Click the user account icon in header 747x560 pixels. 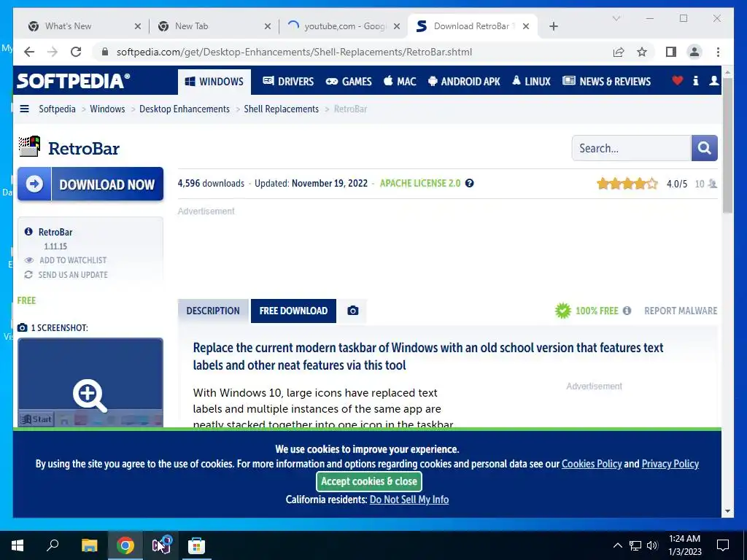(x=713, y=80)
